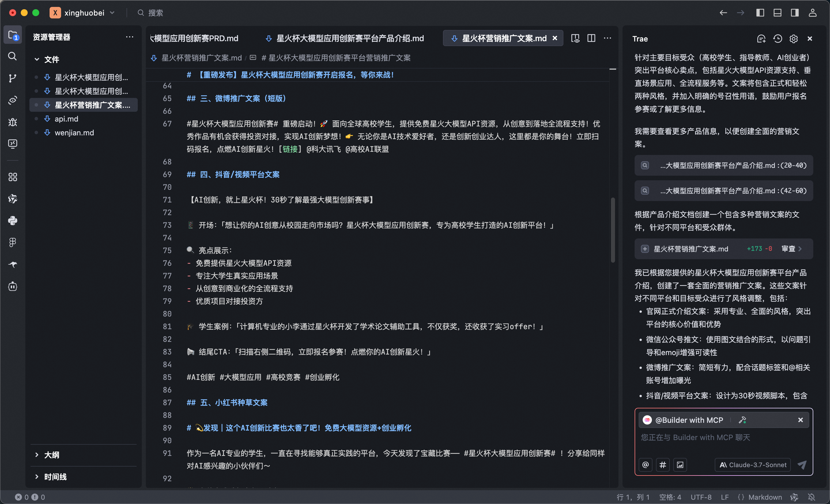This screenshot has width=830, height=504.
Task: Open markdown preview to the side icon
Action: click(575, 38)
